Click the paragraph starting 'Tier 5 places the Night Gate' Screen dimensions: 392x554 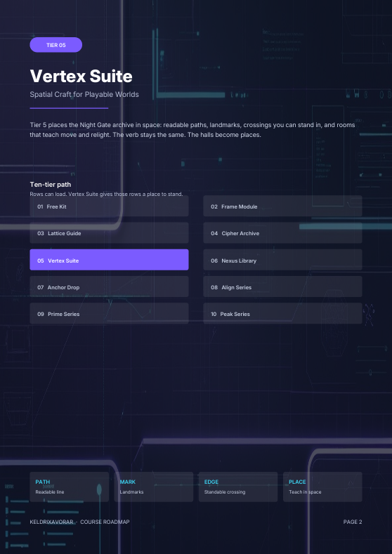[192, 130]
